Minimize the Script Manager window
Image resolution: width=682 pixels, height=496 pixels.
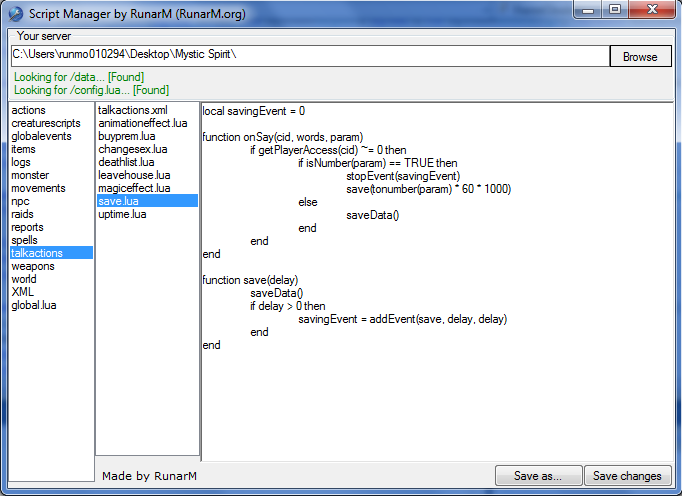(x=588, y=10)
